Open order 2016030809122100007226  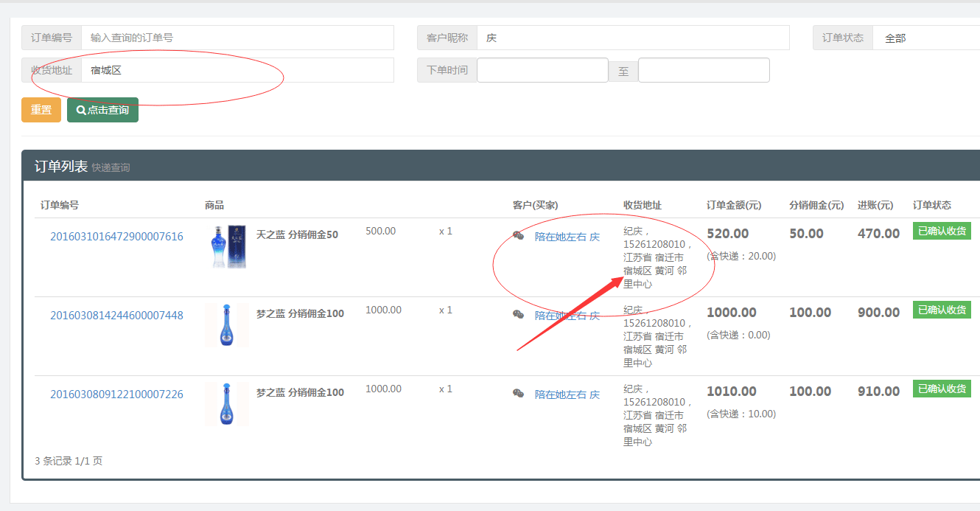pos(116,394)
